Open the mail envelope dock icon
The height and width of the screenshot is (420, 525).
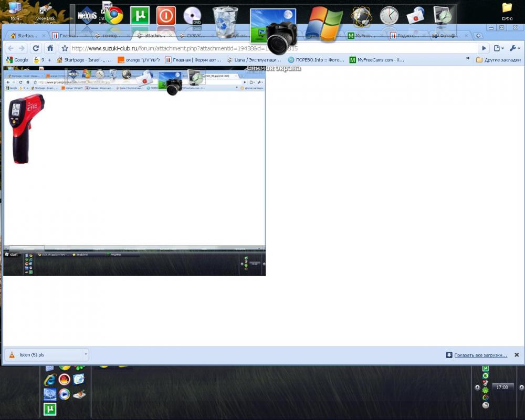(x=415, y=15)
